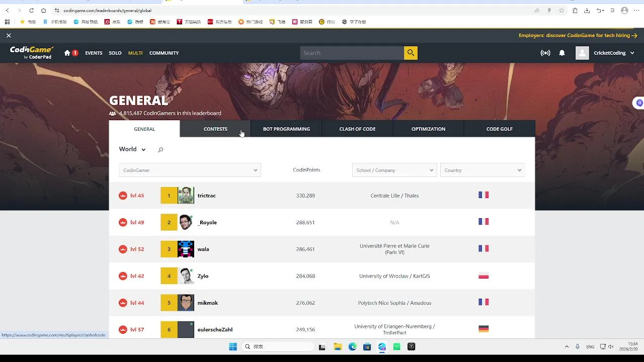
Task: Click _Royale's avatar thumbnail
Action: (186, 222)
